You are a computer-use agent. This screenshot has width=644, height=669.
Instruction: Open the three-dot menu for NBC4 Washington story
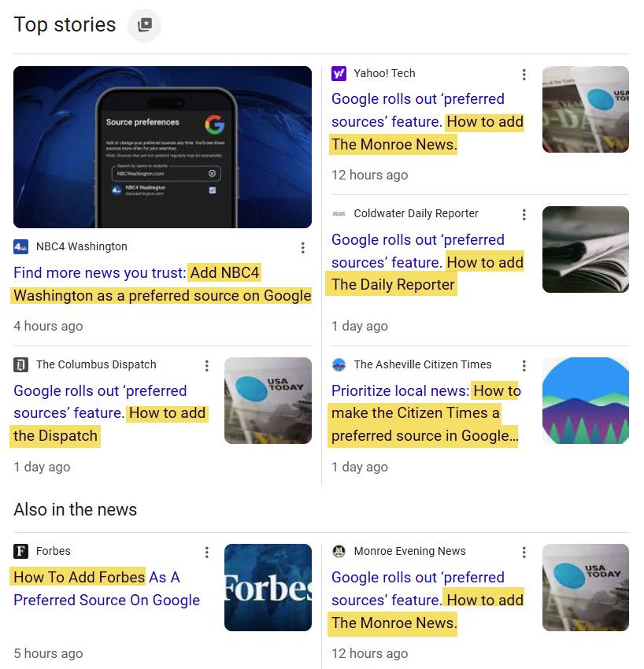[302, 248]
